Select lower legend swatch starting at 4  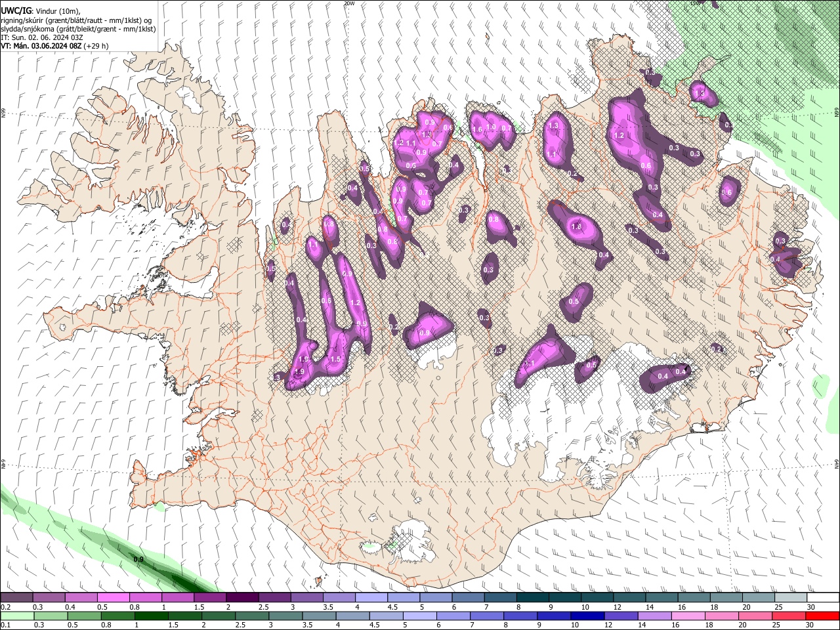tap(352, 616)
